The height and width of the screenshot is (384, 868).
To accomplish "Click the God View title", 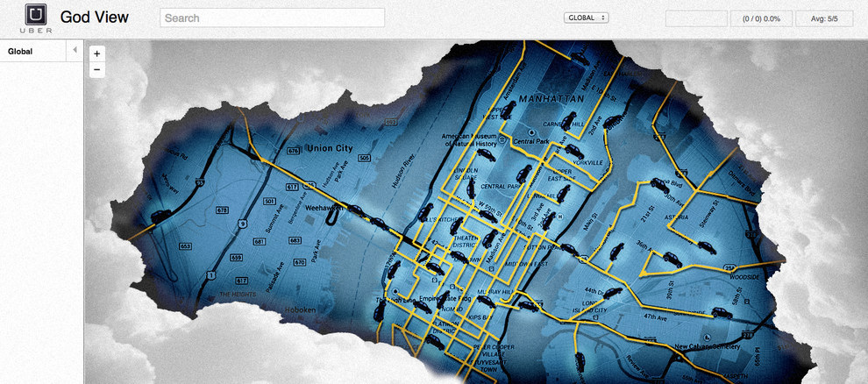I will coord(95,18).
